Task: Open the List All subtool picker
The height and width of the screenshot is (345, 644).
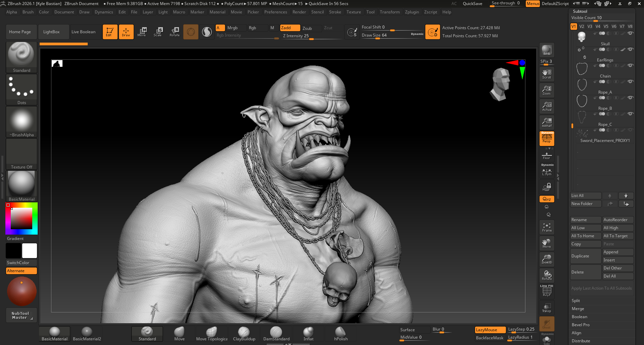Action: click(x=586, y=195)
